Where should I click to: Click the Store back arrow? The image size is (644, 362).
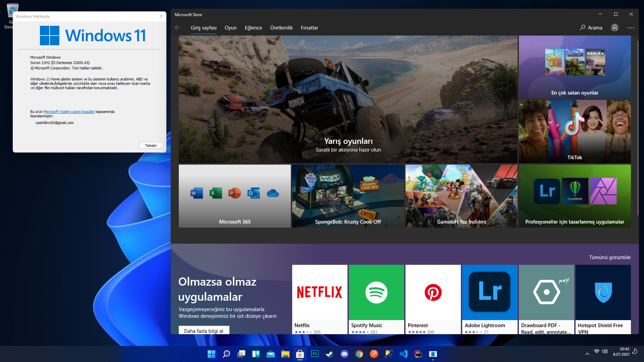(178, 28)
